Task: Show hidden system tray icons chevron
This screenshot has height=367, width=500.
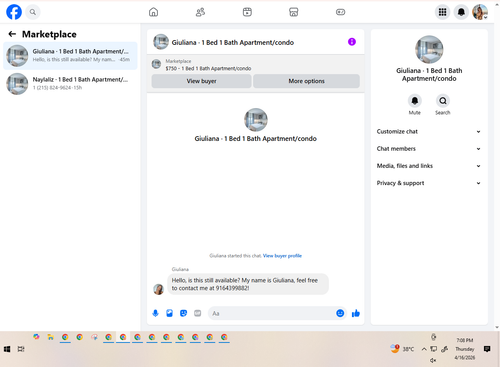Action: [x=424, y=349]
